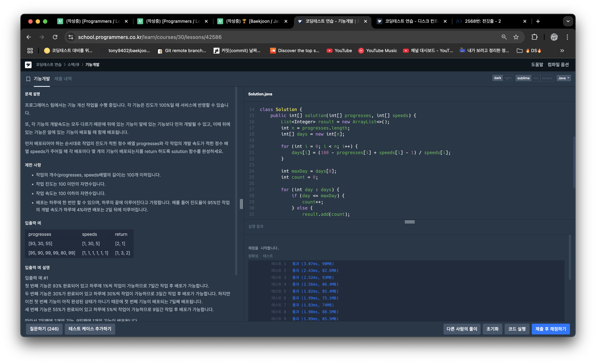Click the vertical panel splitter handle

pyautogui.click(x=241, y=204)
